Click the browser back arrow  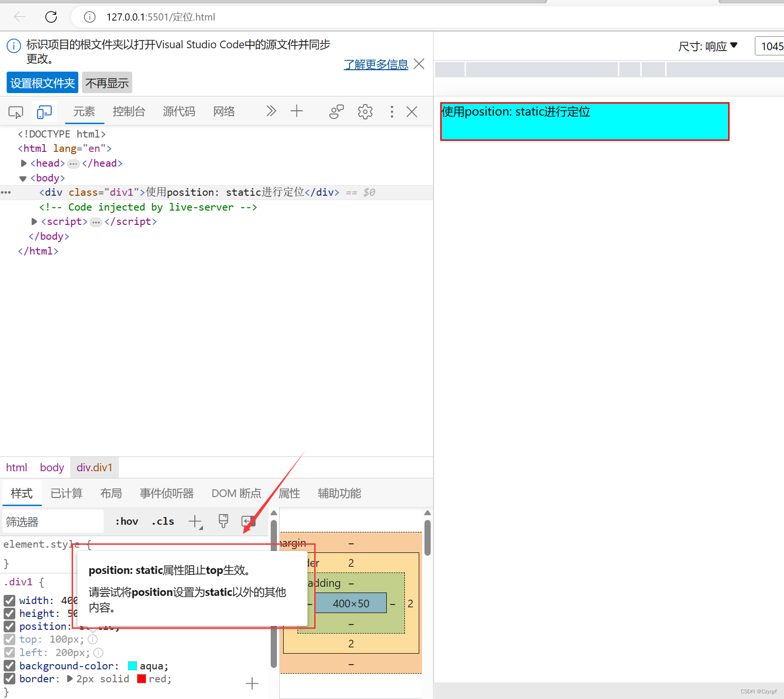point(20,17)
